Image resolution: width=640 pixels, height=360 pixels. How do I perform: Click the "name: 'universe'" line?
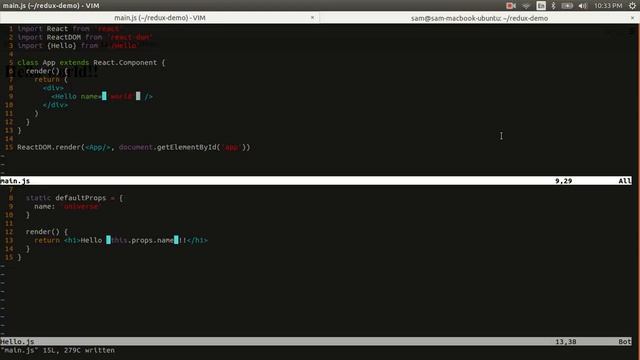(x=67, y=207)
